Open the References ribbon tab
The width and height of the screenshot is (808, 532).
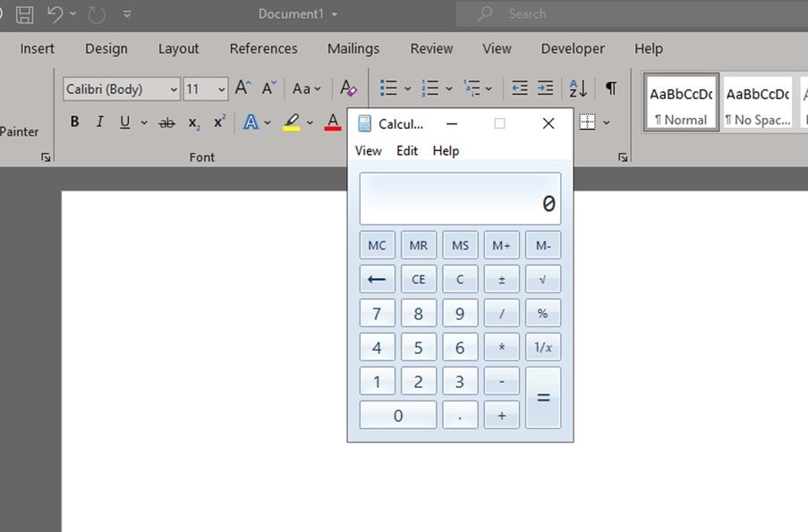[263, 48]
